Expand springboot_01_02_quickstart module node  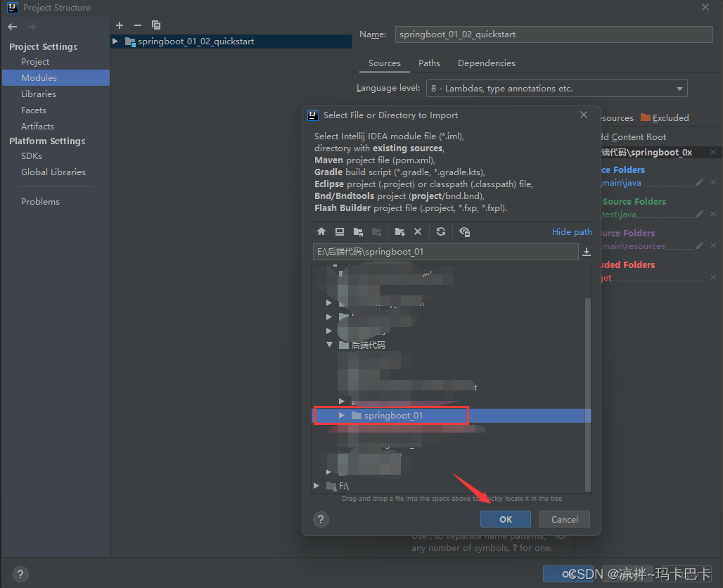click(115, 41)
